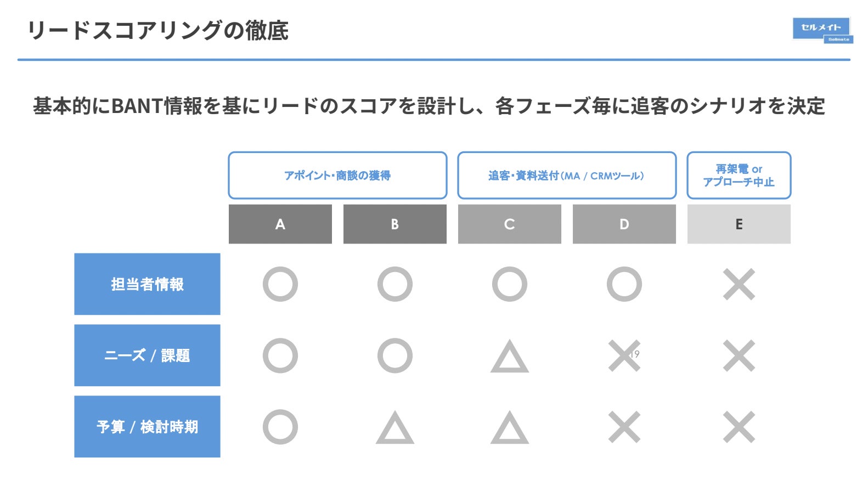Click the 再架電 or アプローチ中止 box
The width and height of the screenshot is (868, 486).
[x=739, y=176]
